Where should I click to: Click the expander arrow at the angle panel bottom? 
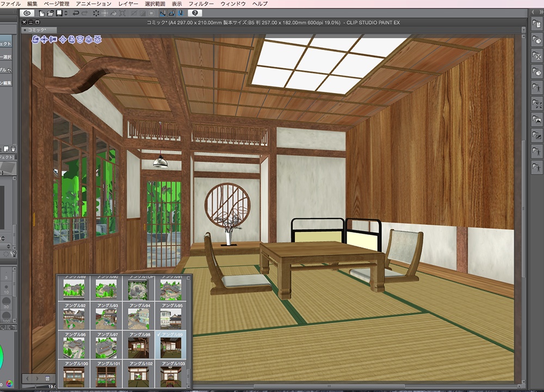pyautogui.click(x=189, y=387)
